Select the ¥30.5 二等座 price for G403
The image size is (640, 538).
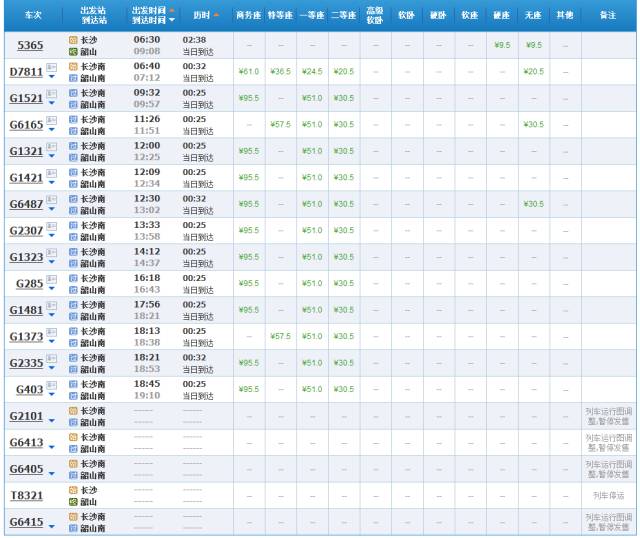pyautogui.click(x=344, y=389)
